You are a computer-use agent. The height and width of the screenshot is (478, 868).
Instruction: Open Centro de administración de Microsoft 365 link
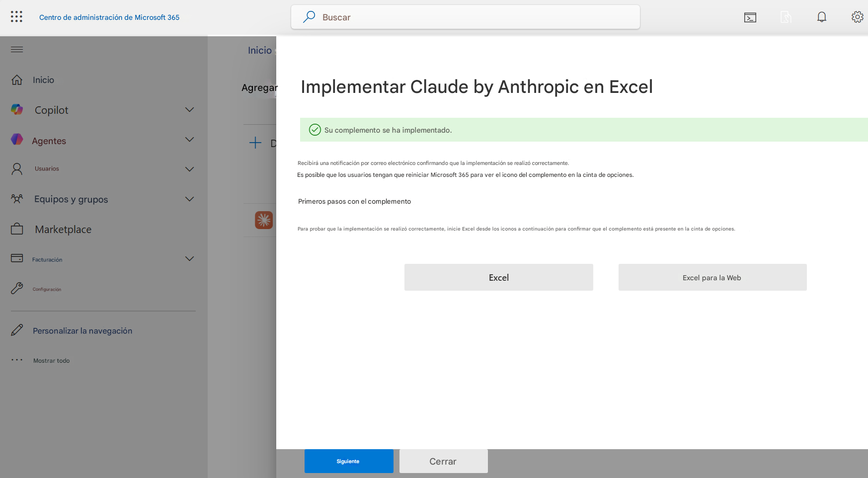(109, 17)
